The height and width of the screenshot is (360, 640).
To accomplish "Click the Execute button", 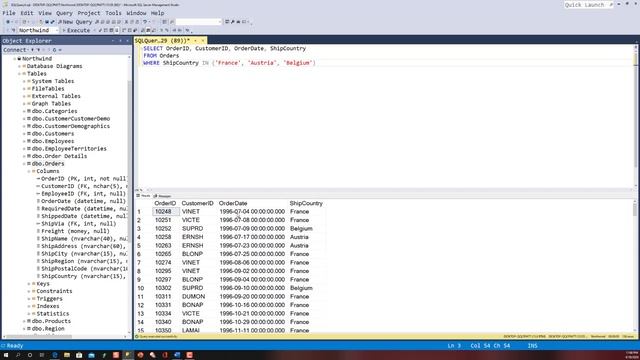I will (x=76, y=30).
